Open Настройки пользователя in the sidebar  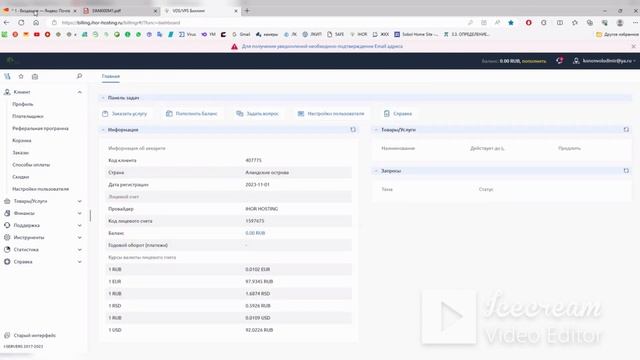coord(40,189)
